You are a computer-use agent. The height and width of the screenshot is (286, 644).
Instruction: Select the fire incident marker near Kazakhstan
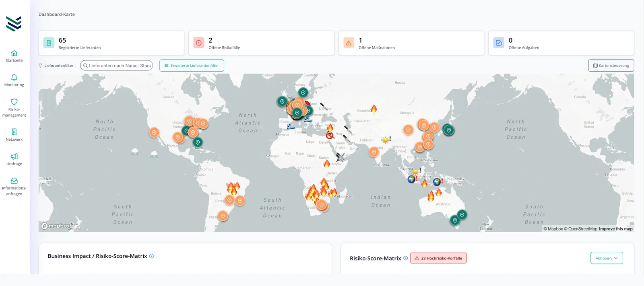(x=374, y=109)
